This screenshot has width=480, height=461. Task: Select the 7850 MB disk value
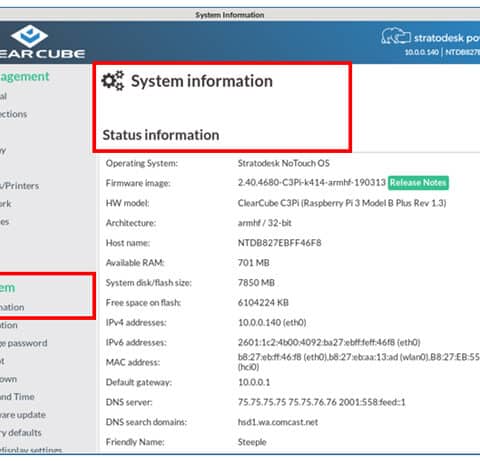(256, 283)
